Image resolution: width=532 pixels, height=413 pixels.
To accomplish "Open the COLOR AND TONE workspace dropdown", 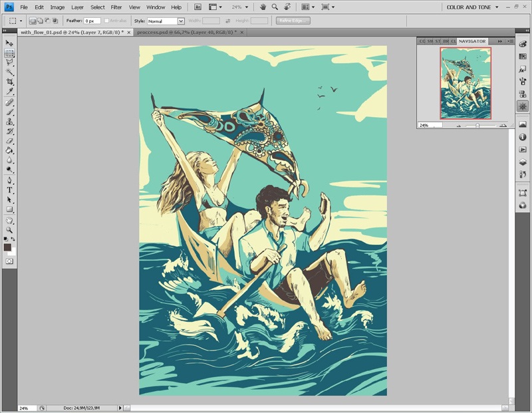I will pyautogui.click(x=472, y=7).
